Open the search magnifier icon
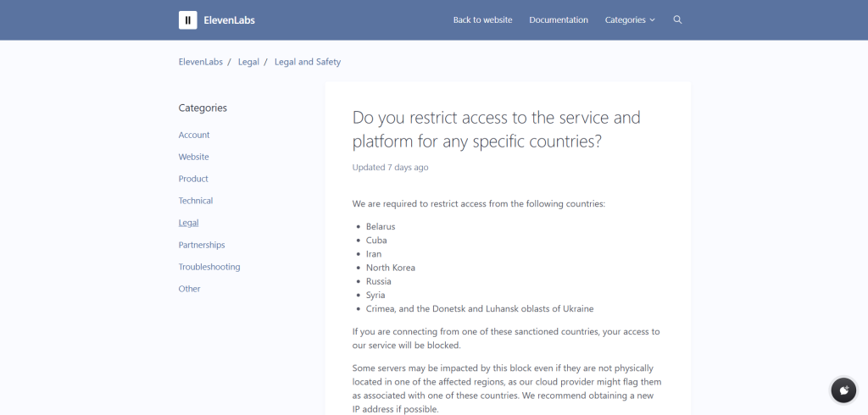Image resolution: width=868 pixels, height=415 pixels. [677, 19]
